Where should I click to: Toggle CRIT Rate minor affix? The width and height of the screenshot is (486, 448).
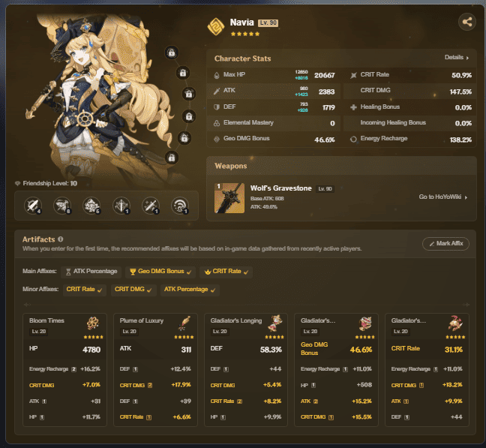pyautogui.click(x=84, y=290)
